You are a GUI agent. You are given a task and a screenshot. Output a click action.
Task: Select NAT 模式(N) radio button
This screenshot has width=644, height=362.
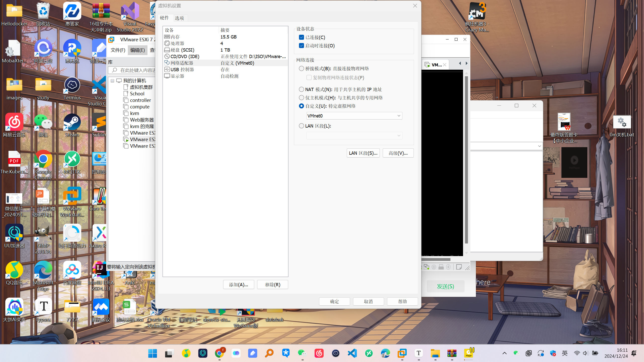(301, 89)
